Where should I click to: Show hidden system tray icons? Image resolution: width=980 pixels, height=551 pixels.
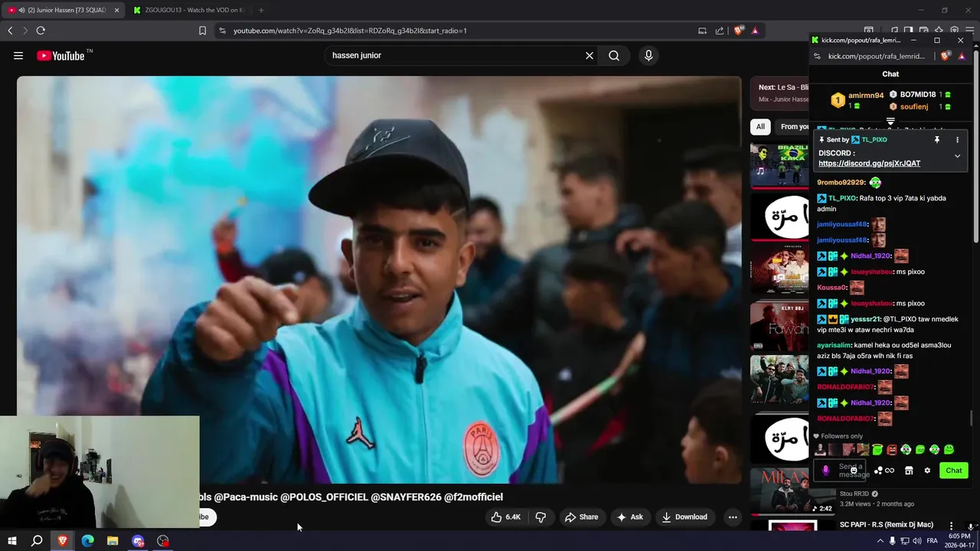point(880,541)
